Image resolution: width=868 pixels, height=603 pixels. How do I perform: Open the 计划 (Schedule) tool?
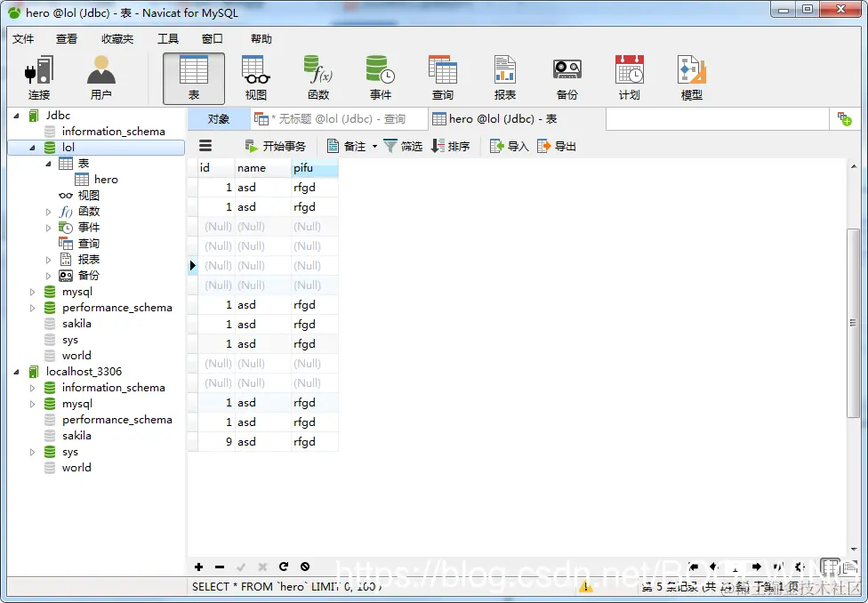coord(630,78)
